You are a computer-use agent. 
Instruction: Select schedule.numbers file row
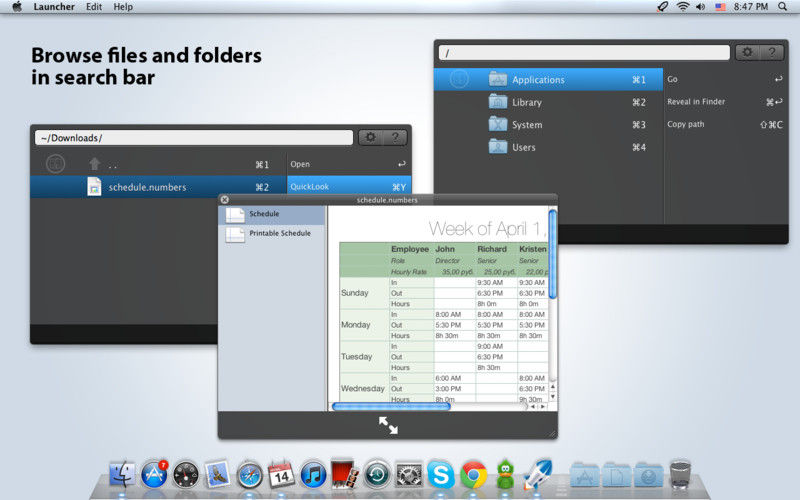(x=158, y=187)
